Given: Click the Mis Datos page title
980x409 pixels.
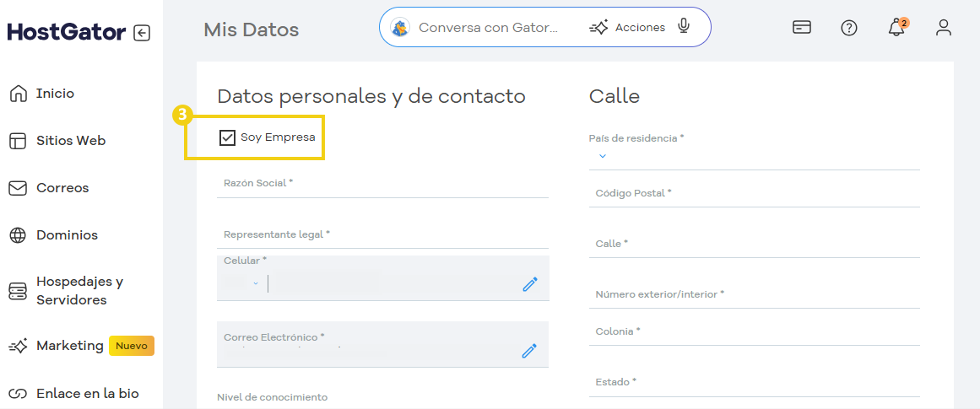Looking at the screenshot, I should click(x=252, y=30).
